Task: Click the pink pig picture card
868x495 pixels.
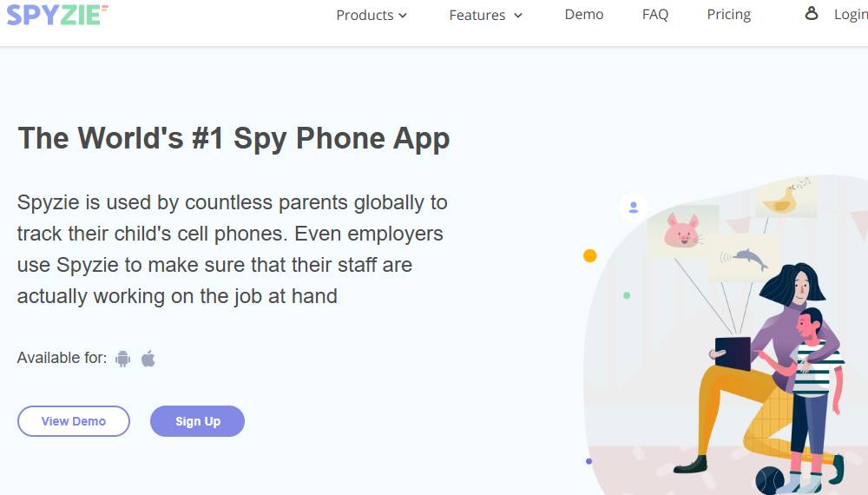Action: 682,232
